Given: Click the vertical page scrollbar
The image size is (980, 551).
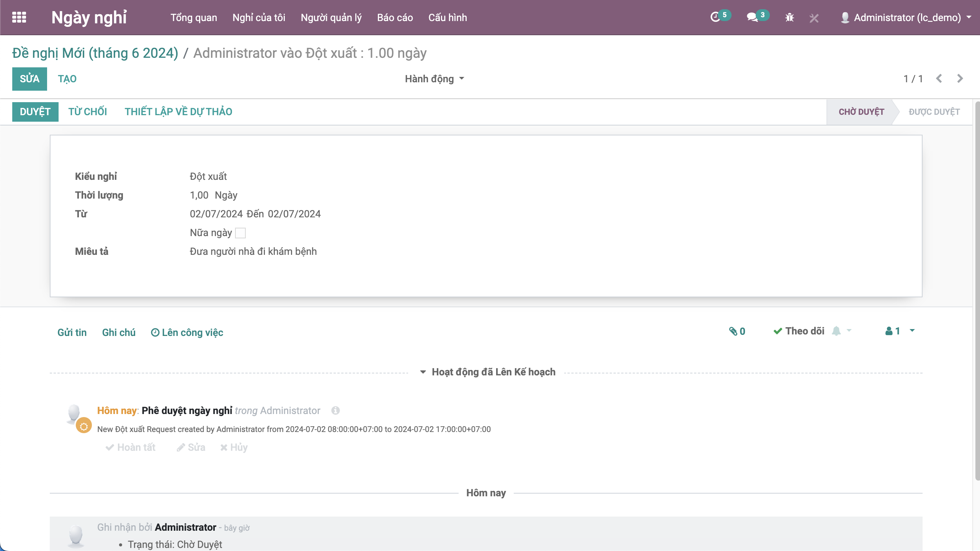Looking at the screenshot, I should pyautogui.click(x=977, y=291).
